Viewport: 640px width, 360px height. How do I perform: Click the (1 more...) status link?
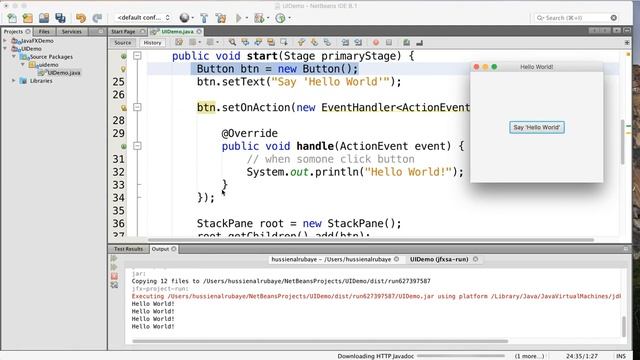point(529,356)
